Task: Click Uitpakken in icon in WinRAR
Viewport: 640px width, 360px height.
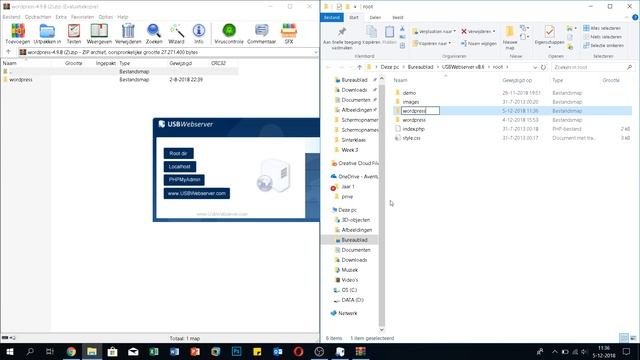Action: point(47,31)
